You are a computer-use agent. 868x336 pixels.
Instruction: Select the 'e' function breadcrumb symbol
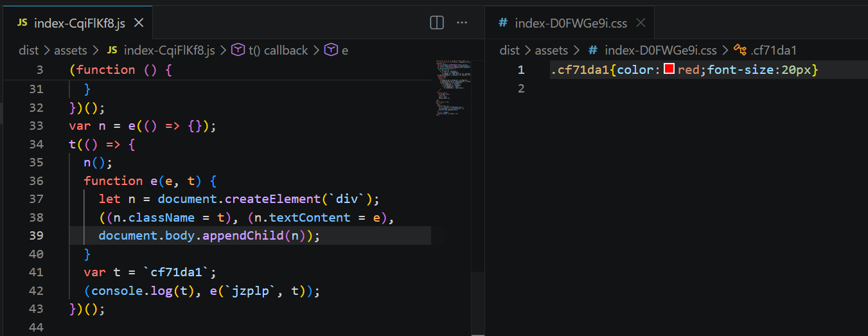pos(345,50)
